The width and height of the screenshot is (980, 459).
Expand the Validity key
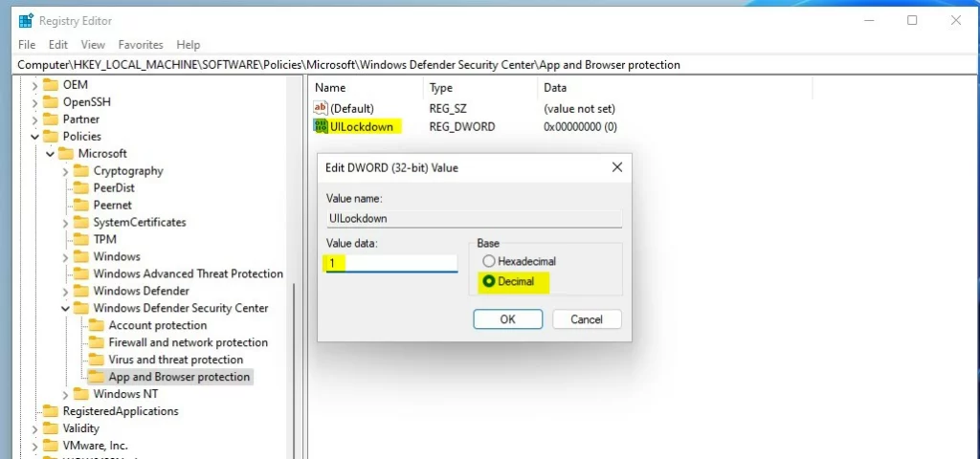(x=35, y=428)
